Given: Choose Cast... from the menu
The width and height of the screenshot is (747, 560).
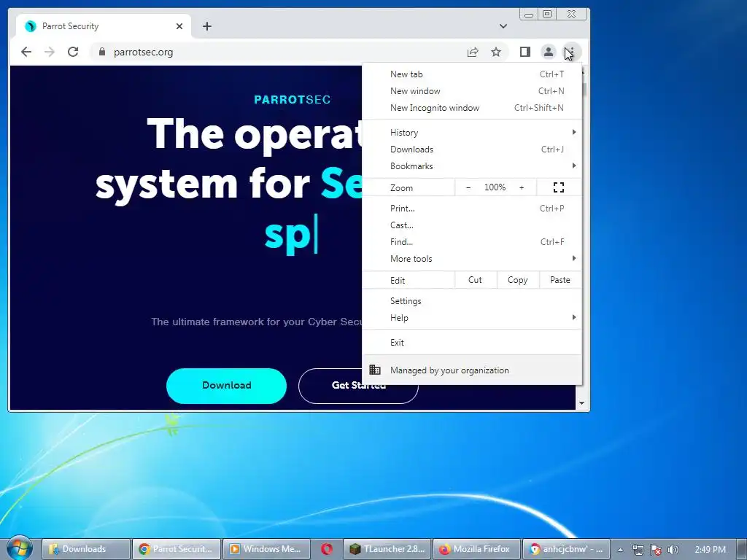Looking at the screenshot, I should [x=472, y=225].
